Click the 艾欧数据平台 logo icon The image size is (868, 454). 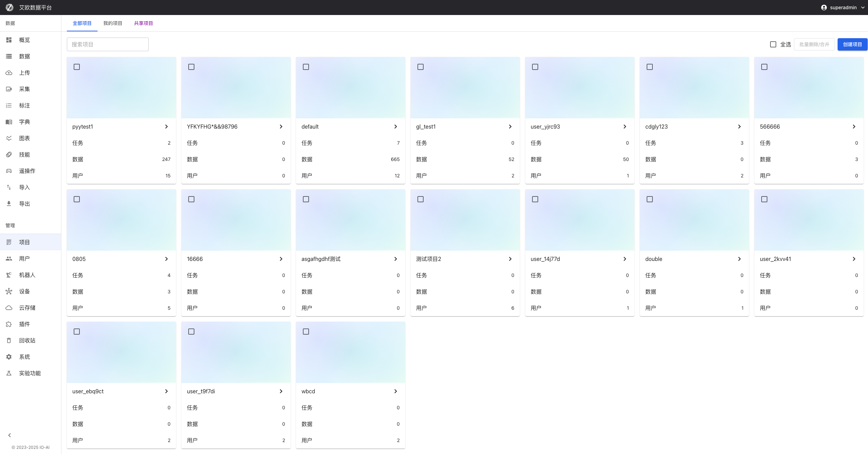(10, 8)
